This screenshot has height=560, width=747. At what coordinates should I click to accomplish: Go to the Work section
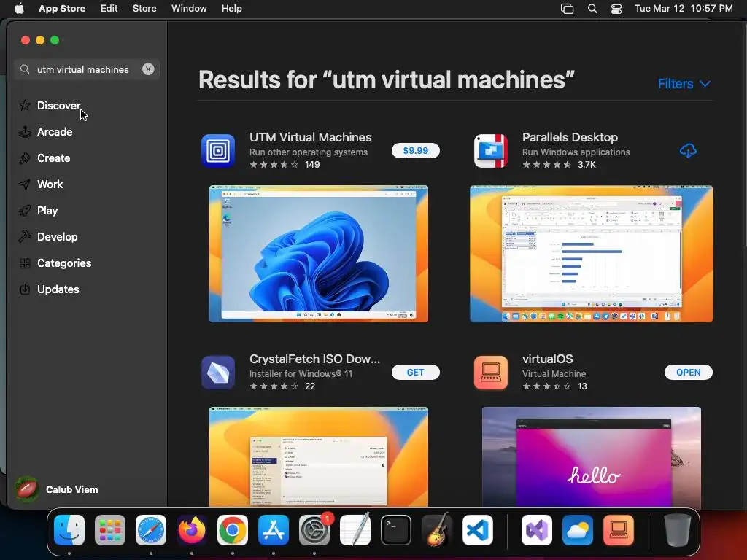(x=50, y=184)
